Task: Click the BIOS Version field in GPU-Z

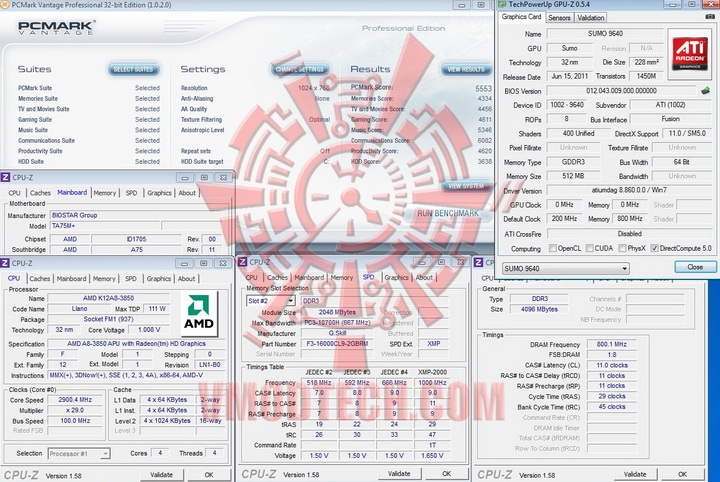Action: click(x=621, y=91)
